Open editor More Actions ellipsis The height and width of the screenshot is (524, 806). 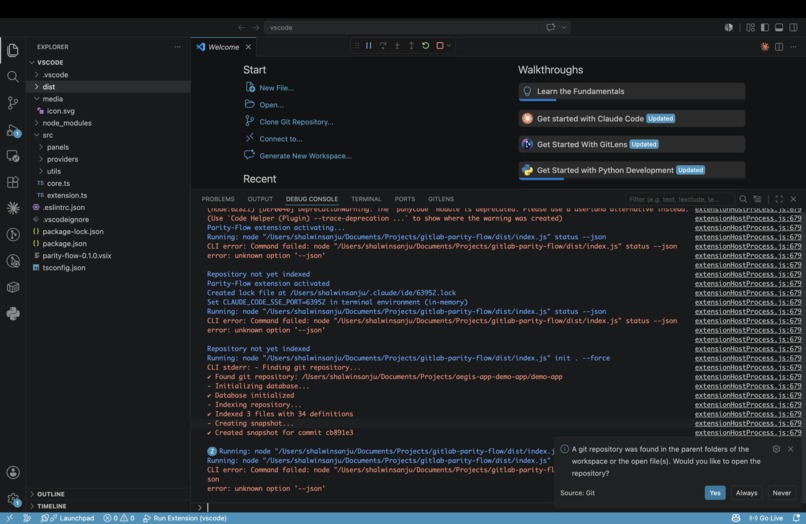793,47
